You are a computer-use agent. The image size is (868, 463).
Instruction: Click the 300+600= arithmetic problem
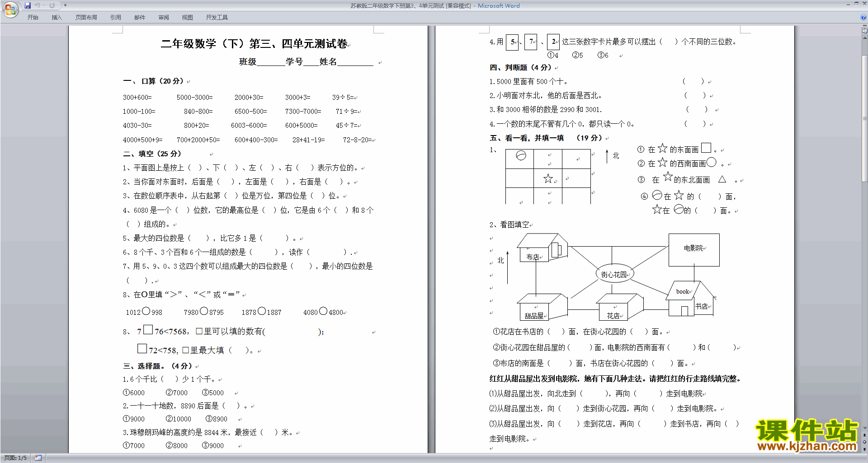137,98
